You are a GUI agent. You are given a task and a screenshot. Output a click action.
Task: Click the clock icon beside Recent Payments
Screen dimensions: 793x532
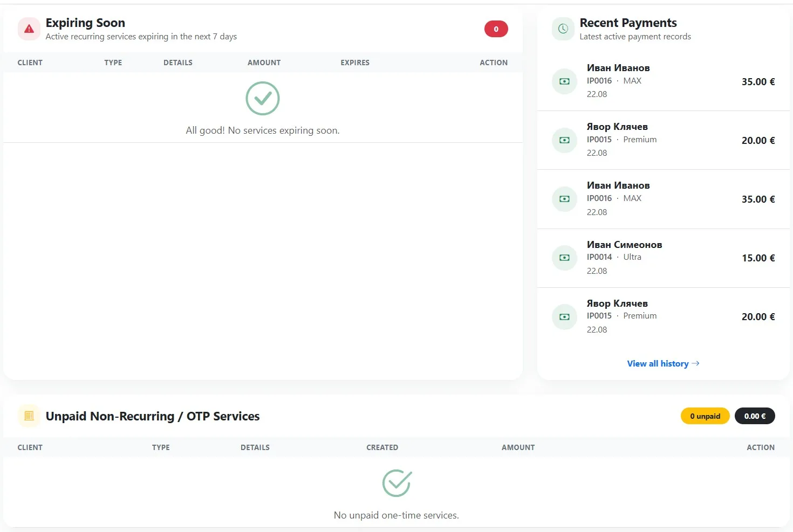pyautogui.click(x=563, y=29)
